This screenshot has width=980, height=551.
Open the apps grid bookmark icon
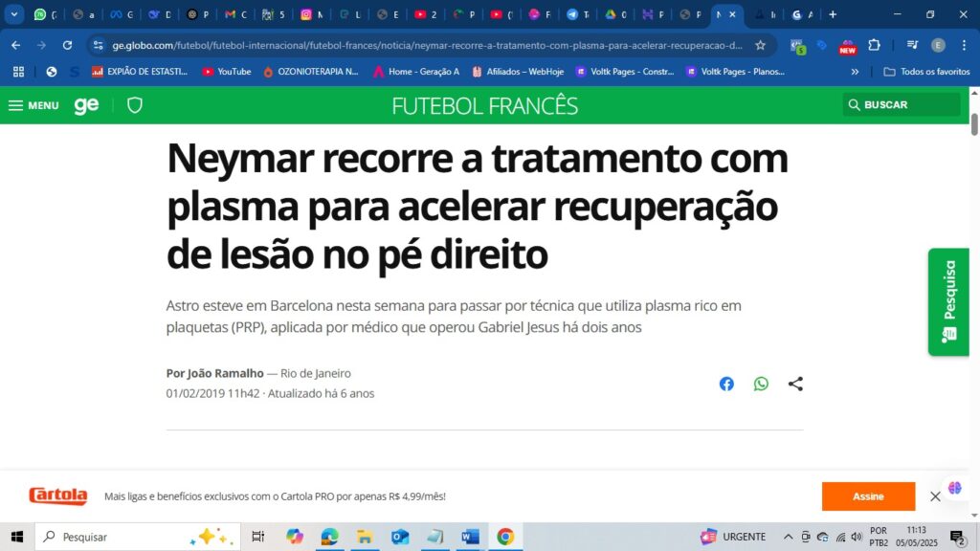[x=18, y=72]
